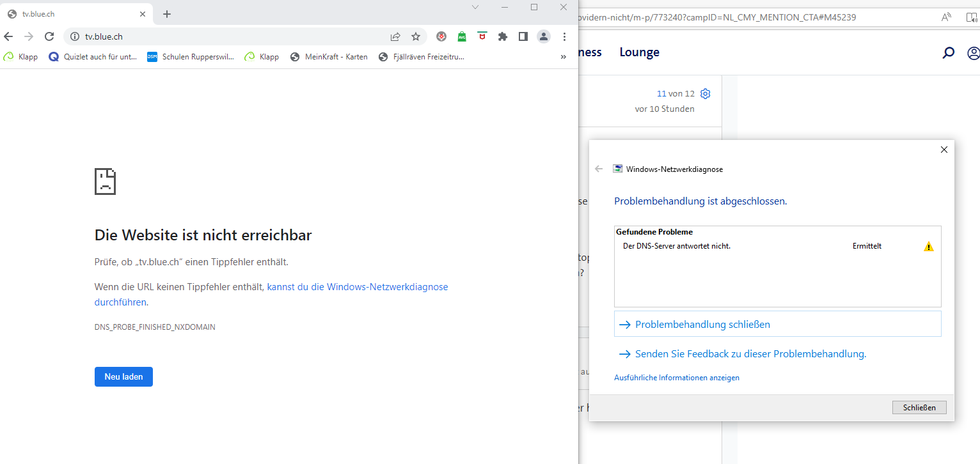This screenshot has width=980, height=464.
Task: Click the browser back arrow
Action: pyautogui.click(x=8, y=36)
